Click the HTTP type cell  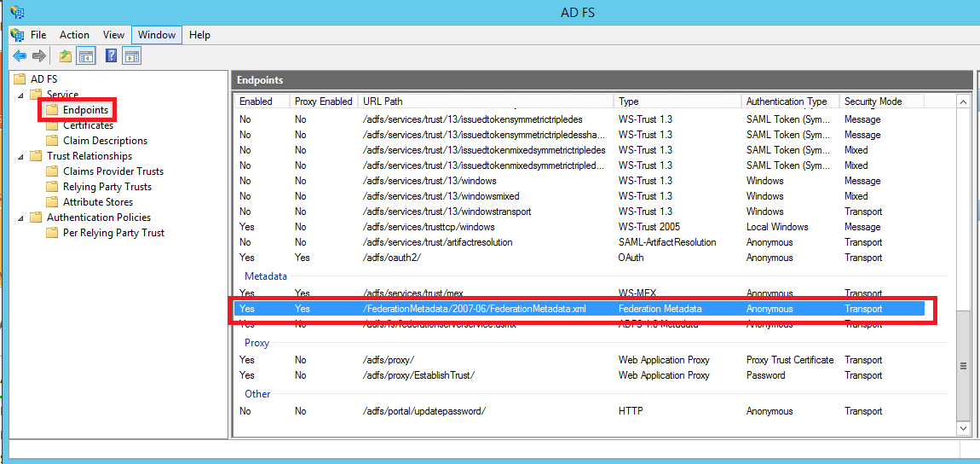click(x=630, y=411)
